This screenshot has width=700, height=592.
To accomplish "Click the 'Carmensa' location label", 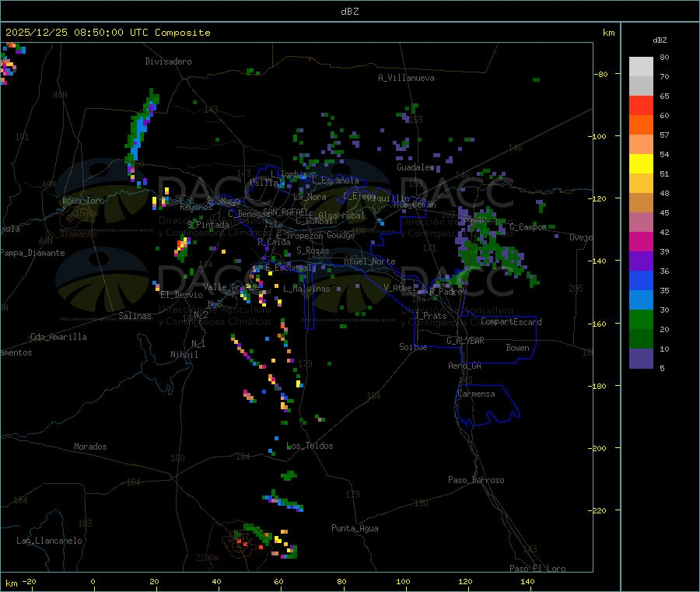I will [x=476, y=394].
